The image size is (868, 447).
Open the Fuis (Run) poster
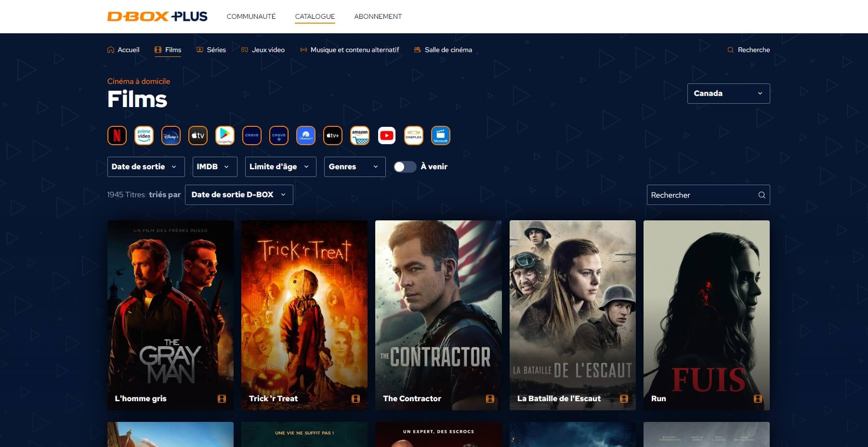707,315
